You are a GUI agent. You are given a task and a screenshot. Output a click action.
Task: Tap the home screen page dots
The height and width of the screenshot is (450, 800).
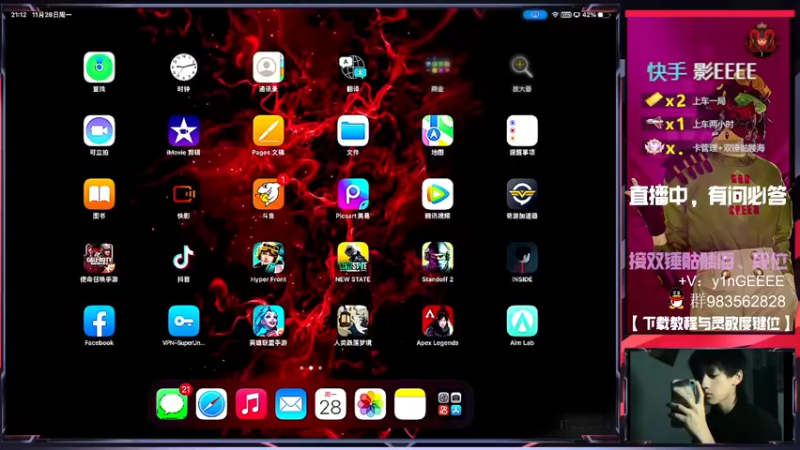tap(311, 368)
